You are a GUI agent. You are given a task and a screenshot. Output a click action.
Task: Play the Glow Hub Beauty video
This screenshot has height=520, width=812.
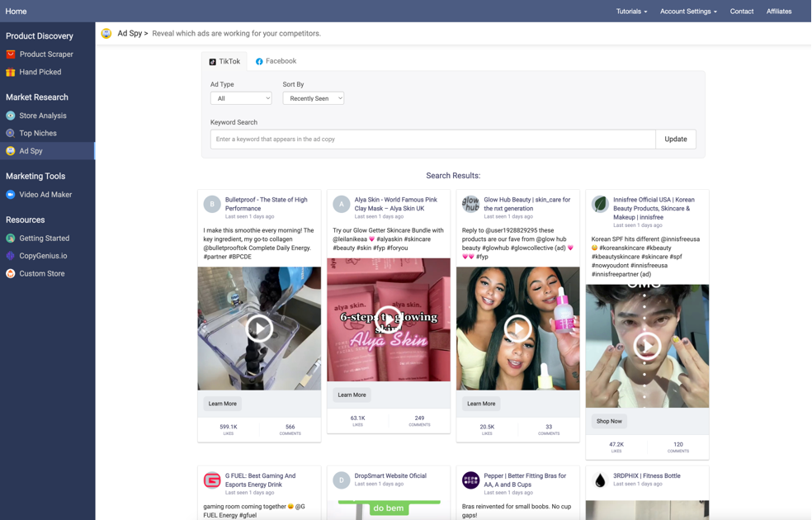coord(517,329)
